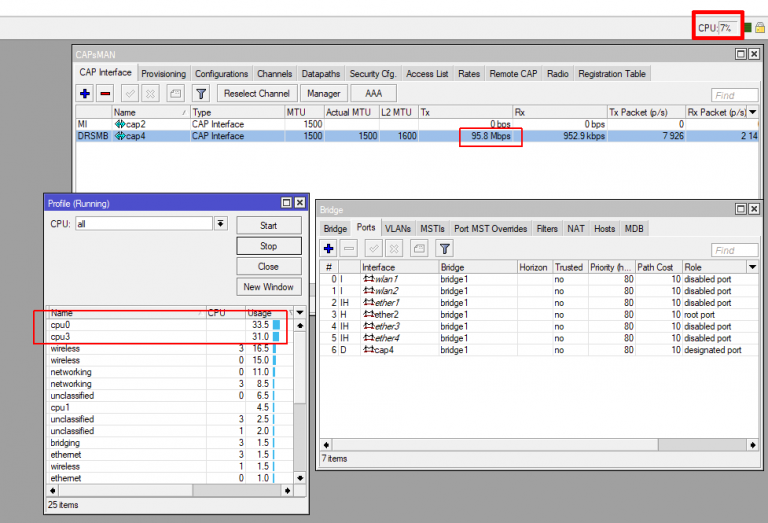Click the Stop button in Profile window

[x=268, y=246]
